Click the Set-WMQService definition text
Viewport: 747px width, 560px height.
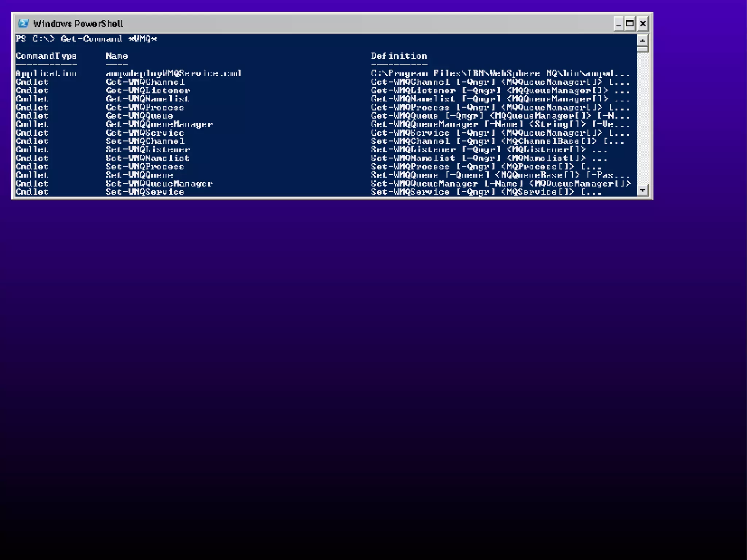(x=486, y=192)
